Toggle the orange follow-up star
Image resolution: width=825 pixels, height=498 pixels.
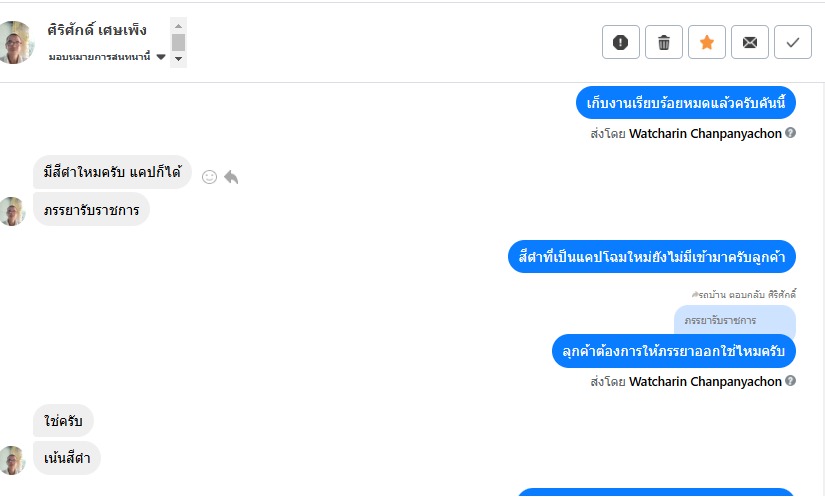(707, 42)
